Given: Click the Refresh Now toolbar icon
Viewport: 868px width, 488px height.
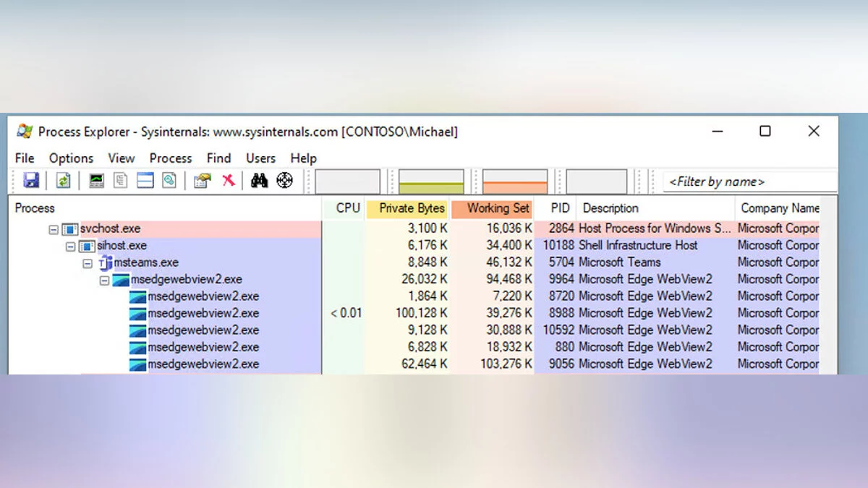Looking at the screenshot, I should coord(63,181).
